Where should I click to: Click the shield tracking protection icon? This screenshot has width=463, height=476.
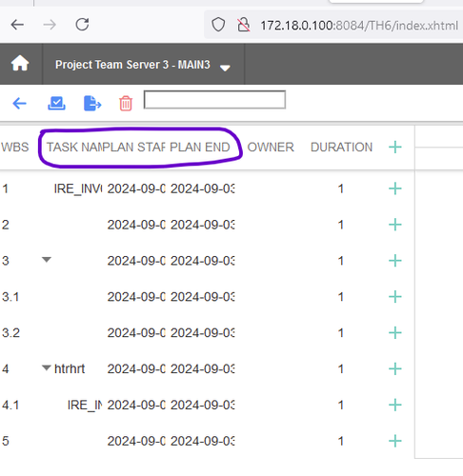click(x=218, y=25)
